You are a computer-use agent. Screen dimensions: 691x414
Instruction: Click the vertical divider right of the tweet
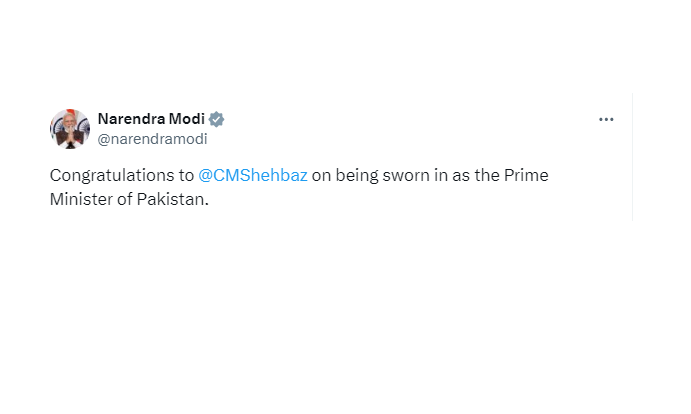click(632, 155)
